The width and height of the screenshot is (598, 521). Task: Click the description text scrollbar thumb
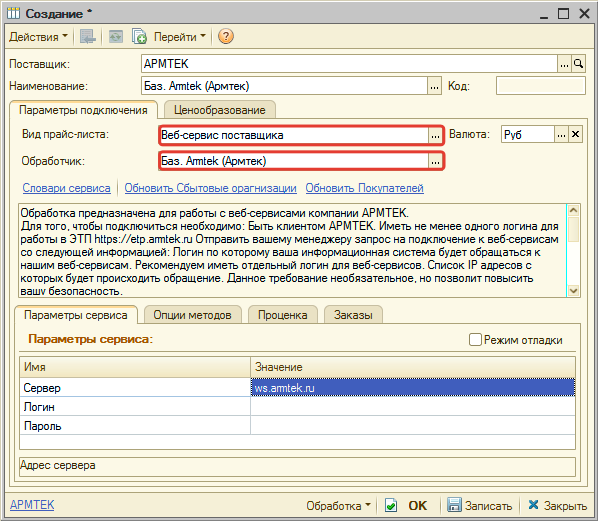tap(574, 229)
